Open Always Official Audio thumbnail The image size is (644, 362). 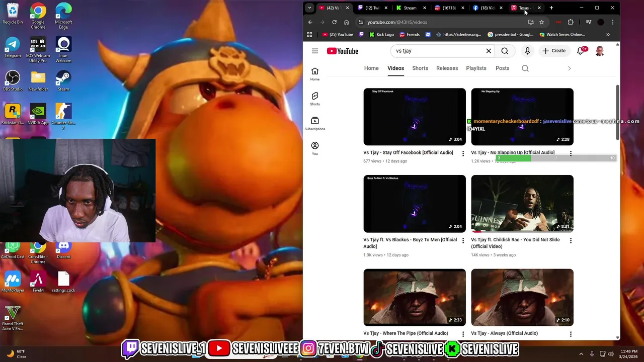[522, 297]
